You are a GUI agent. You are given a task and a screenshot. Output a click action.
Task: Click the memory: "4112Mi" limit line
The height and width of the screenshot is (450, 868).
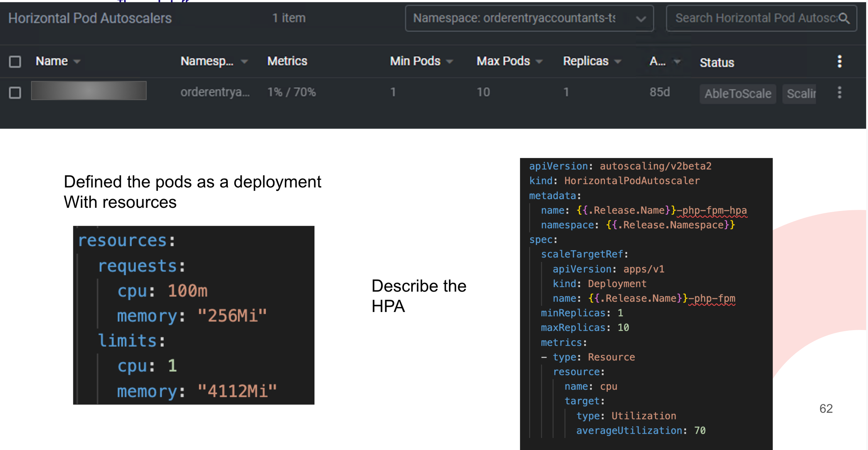point(197,391)
